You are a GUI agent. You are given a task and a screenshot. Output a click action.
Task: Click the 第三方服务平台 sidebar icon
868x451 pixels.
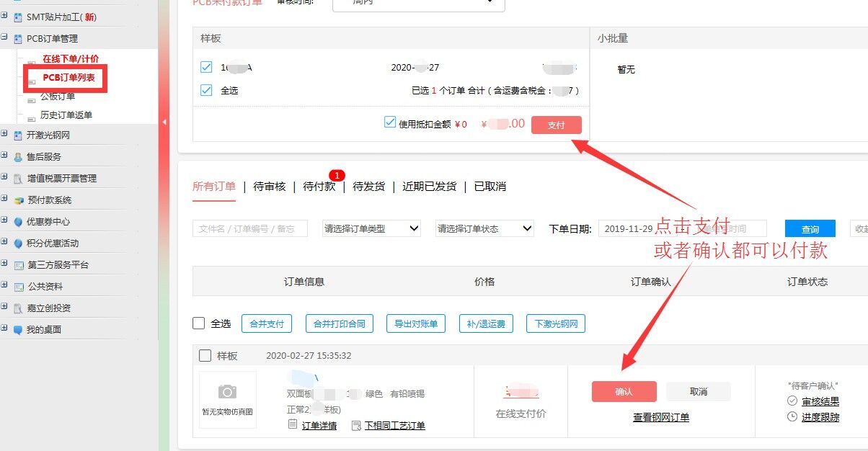(18, 265)
